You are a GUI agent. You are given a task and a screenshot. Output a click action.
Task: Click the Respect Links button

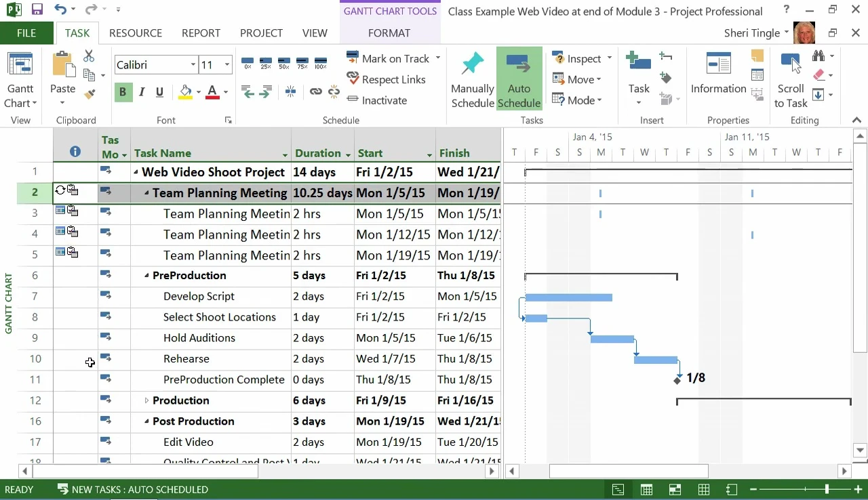coord(386,79)
